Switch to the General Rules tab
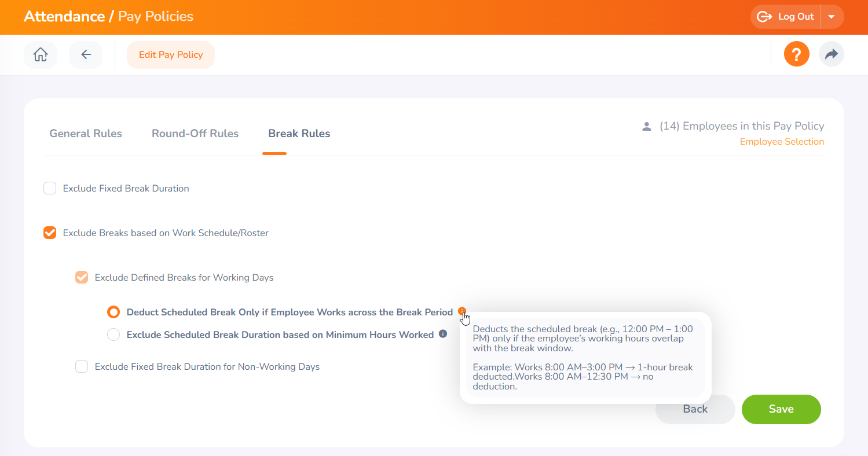This screenshot has width=868, height=456. [86, 134]
